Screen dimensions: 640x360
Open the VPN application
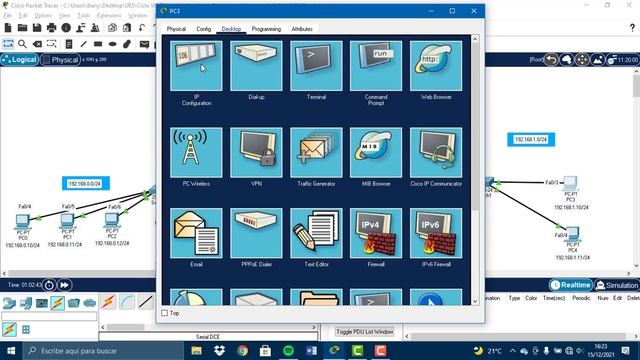[x=256, y=152]
